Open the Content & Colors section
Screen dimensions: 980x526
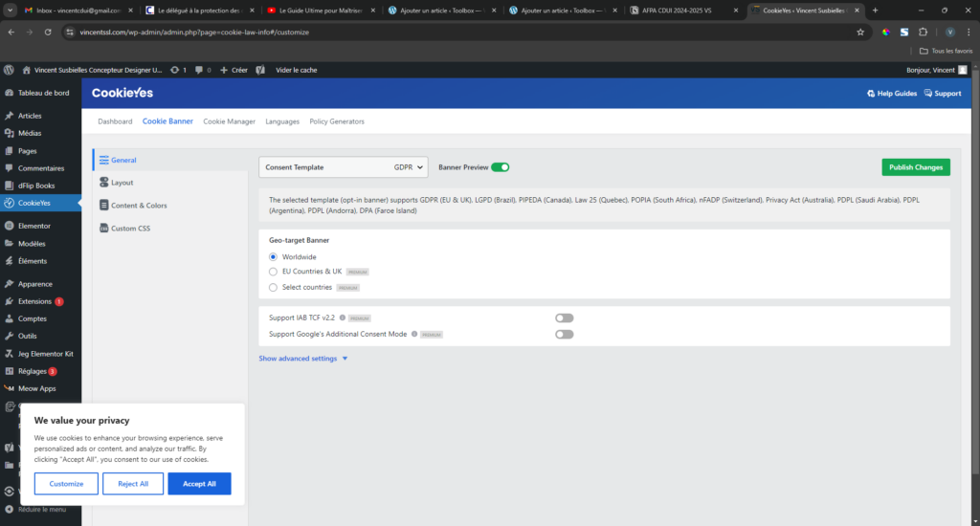click(x=138, y=206)
